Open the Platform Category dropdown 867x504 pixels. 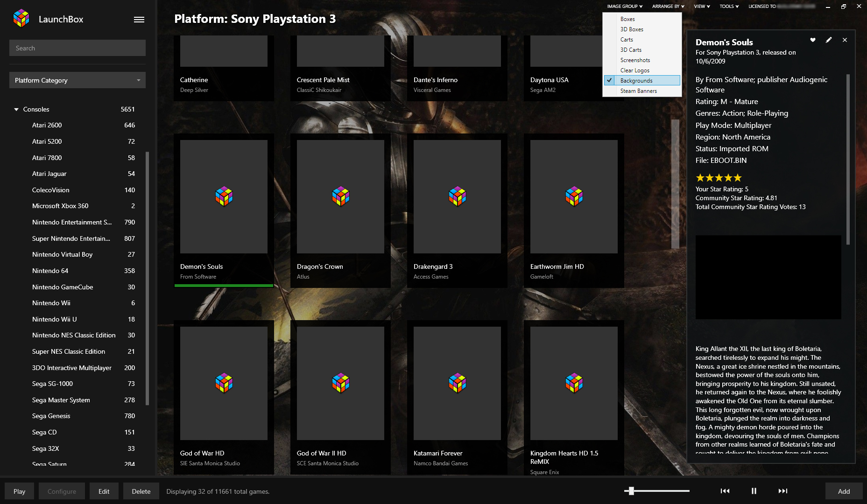pyautogui.click(x=78, y=80)
